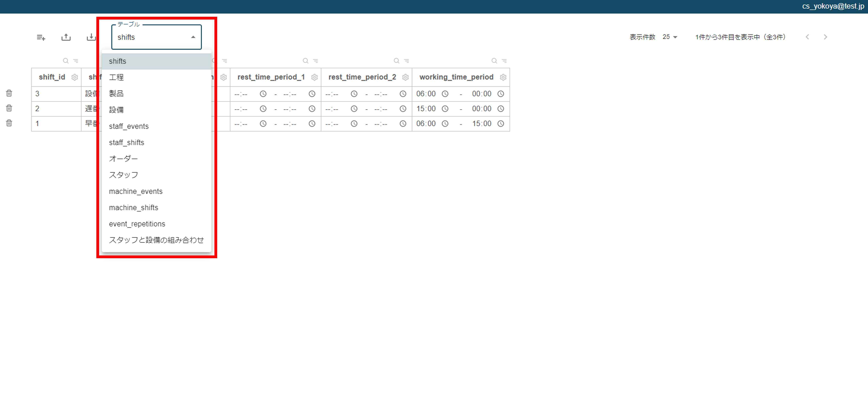Select staff_events in table list

coord(156,126)
